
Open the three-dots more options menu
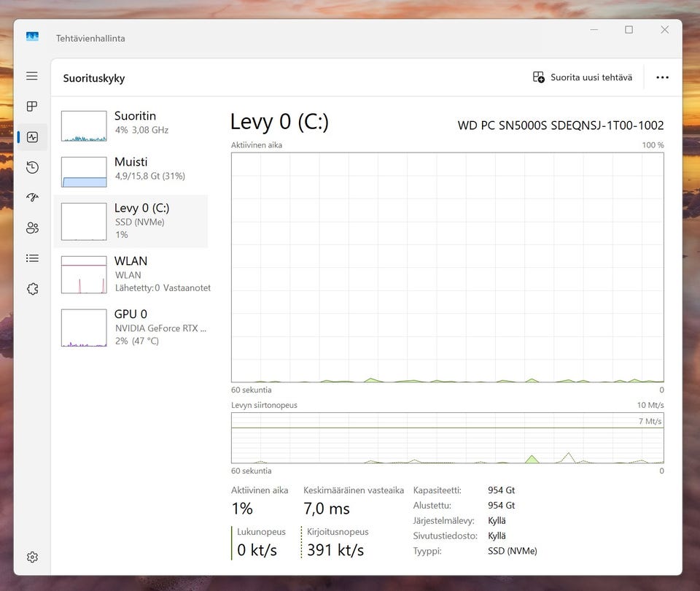pyautogui.click(x=663, y=78)
